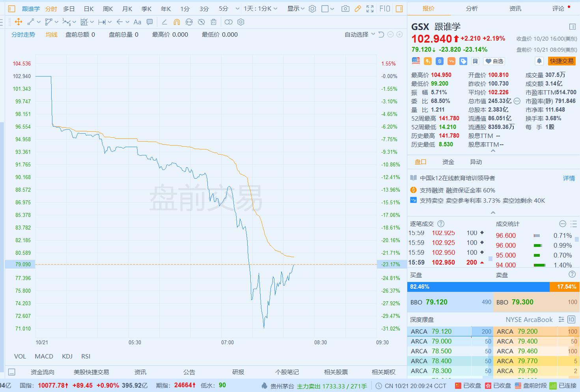Viewport: 580px width, 392px height.
Task: Toggle the 均线 average line
Action: pyautogui.click(x=51, y=35)
